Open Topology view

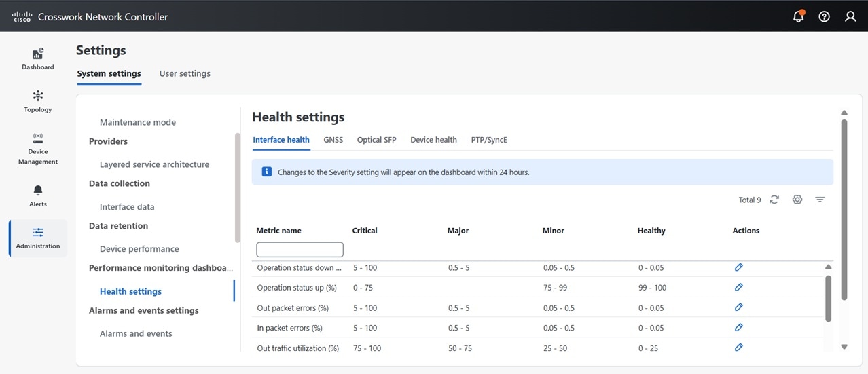(x=38, y=101)
